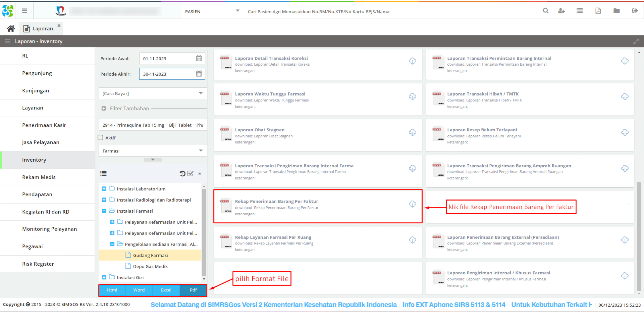The image size is (644, 312).
Task: Click the SIMGOS logo icon
Action: tap(8, 11)
